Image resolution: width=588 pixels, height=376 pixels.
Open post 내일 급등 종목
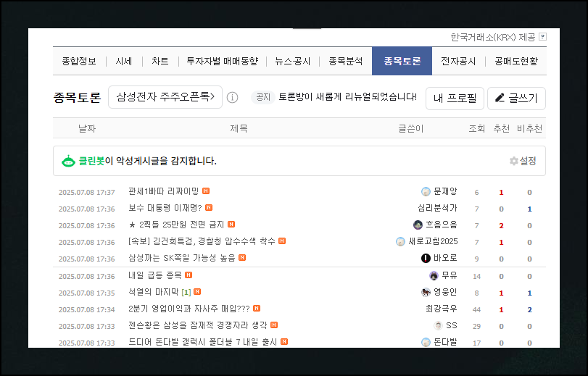[x=155, y=275]
